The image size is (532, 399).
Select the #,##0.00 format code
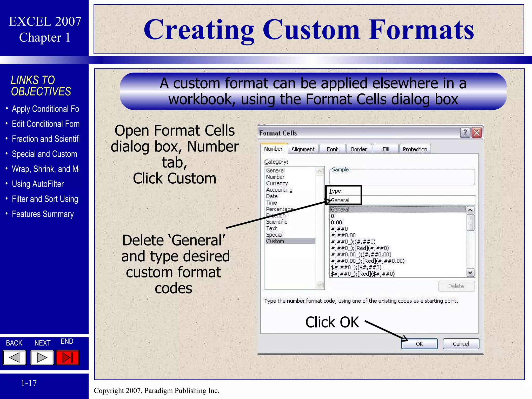coord(343,235)
